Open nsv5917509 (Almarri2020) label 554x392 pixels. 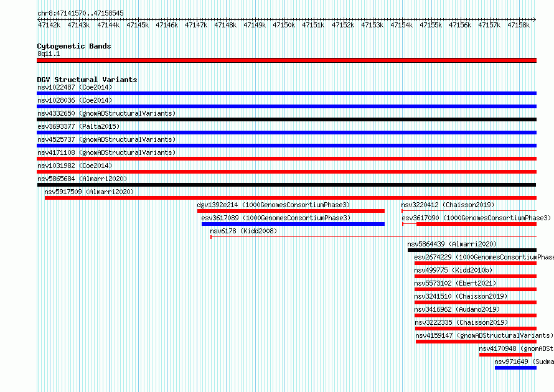click(89, 192)
